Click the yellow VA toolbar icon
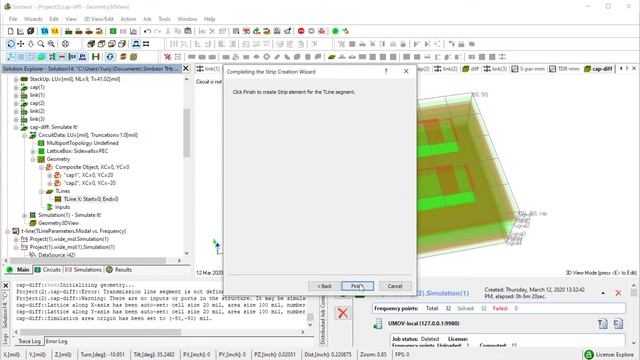The height and width of the screenshot is (360, 640). [55, 31]
